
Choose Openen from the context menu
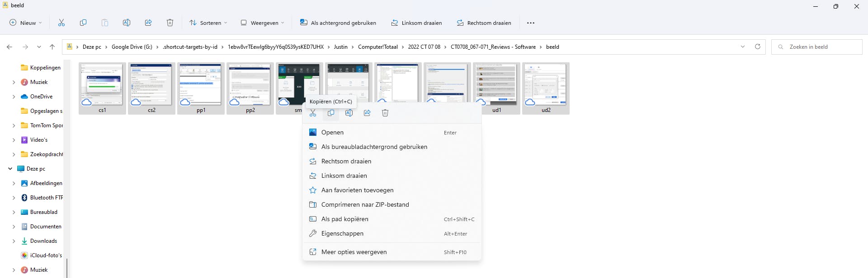[x=392, y=132]
